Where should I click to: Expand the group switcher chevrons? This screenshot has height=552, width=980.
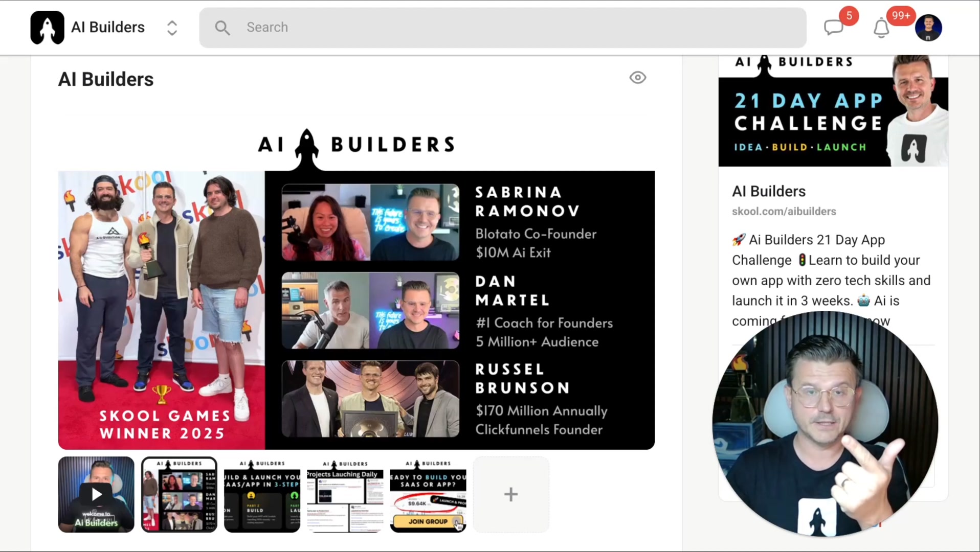(172, 28)
